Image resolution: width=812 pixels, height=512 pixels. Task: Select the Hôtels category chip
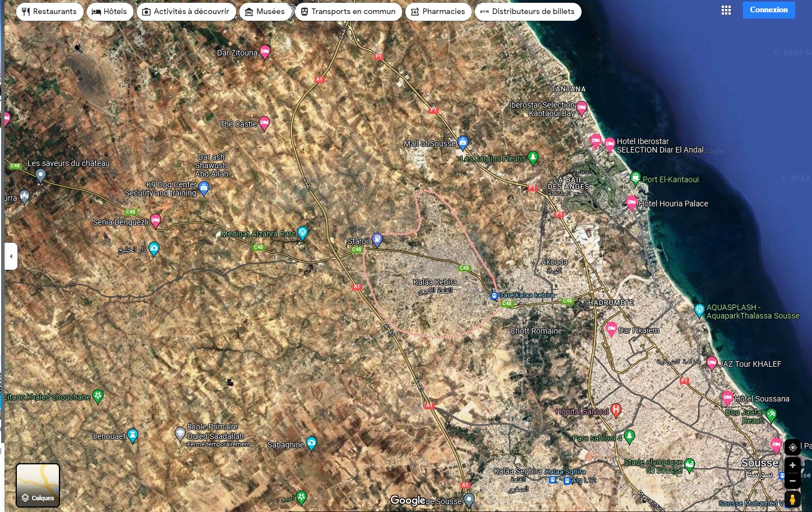(110, 11)
